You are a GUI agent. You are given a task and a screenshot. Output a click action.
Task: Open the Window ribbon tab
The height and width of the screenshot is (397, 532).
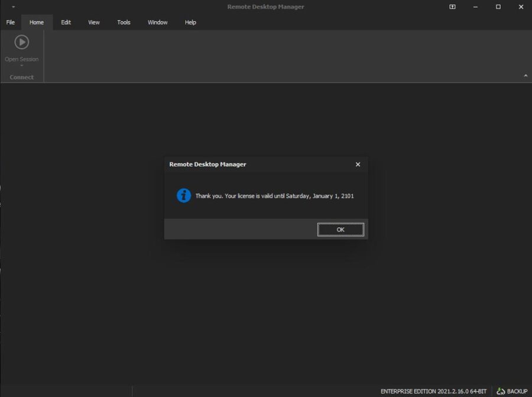(x=157, y=22)
